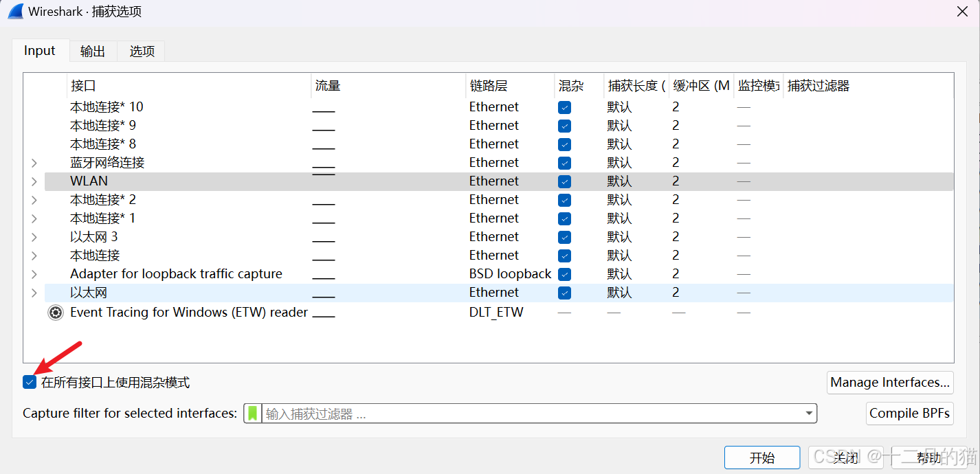Click the DLT_ETW link-layer cell

click(496, 313)
